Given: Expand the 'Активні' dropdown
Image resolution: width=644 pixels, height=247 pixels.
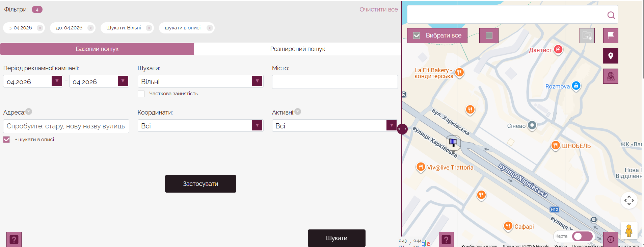Looking at the screenshot, I should [392, 125].
